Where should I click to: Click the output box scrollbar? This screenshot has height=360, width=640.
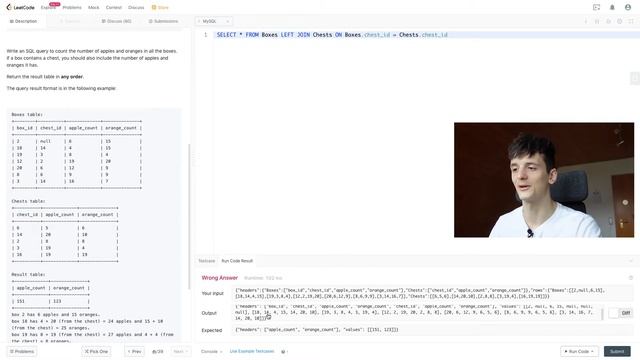[602, 313]
